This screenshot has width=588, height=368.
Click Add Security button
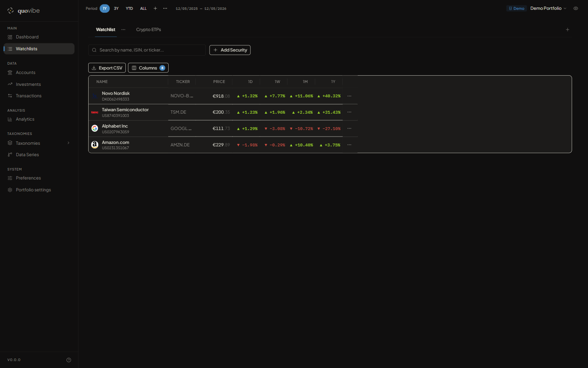[230, 50]
